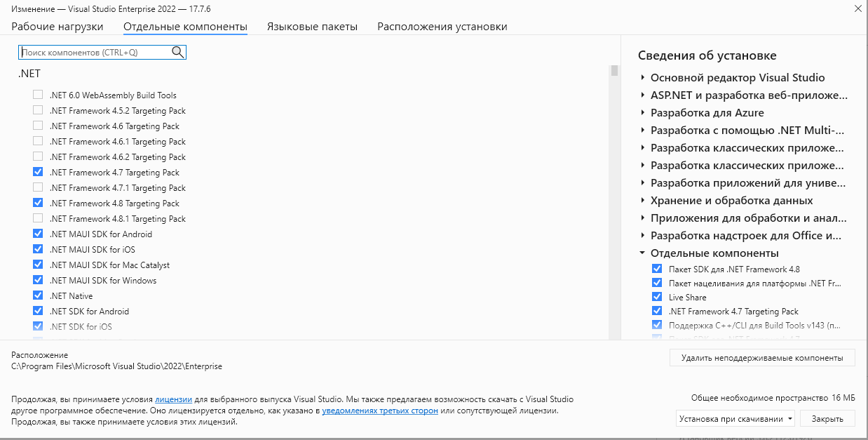This screenshot has width=868, height=440.
Task: Open уведомлениях третьих сторон link
Action: coord(380,411)
